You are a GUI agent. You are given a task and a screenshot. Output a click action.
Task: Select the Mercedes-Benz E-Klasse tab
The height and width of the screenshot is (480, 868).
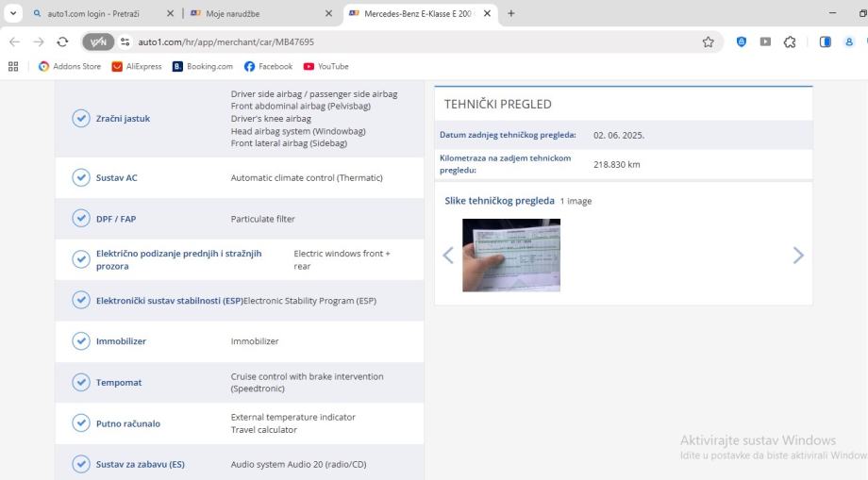pos(417,13)
